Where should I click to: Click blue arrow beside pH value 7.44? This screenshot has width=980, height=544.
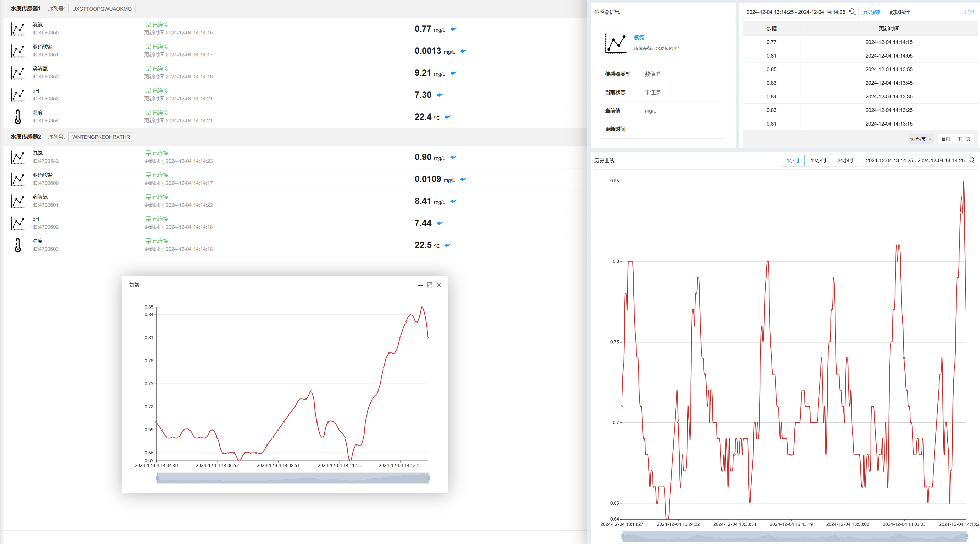(440, 223)
